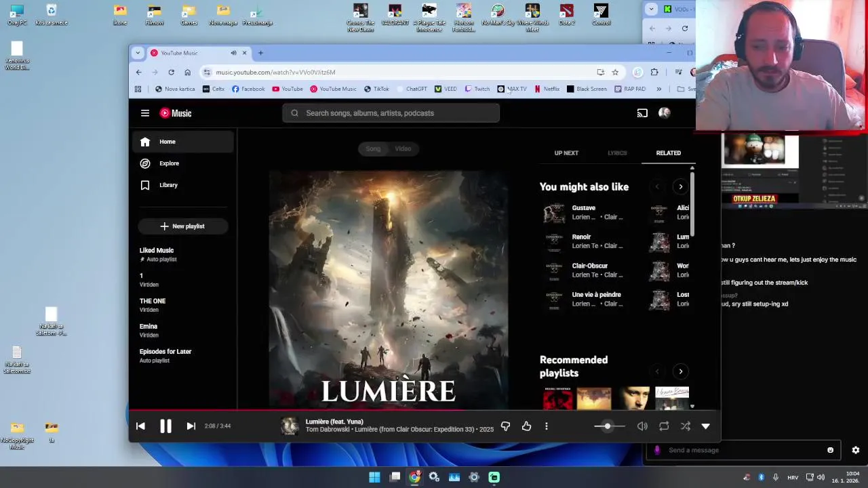The width and height of the screenshot is (868, 488).
Task: Toggle shuffle in the player bar
Action: (686, 426)
